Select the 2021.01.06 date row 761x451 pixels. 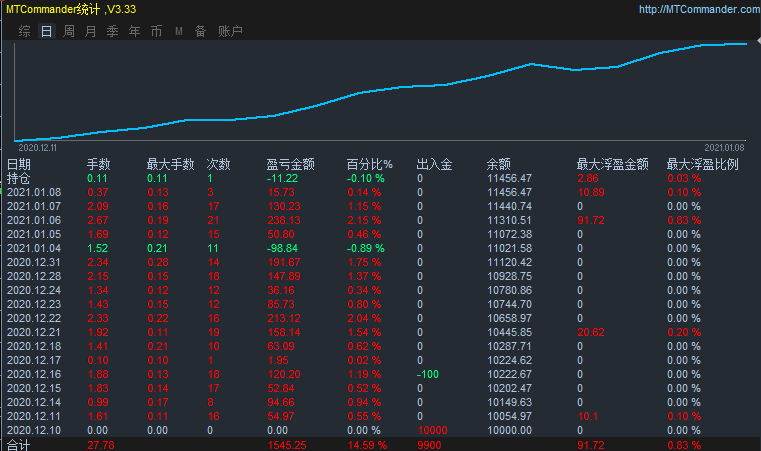[x=34, y=221]
